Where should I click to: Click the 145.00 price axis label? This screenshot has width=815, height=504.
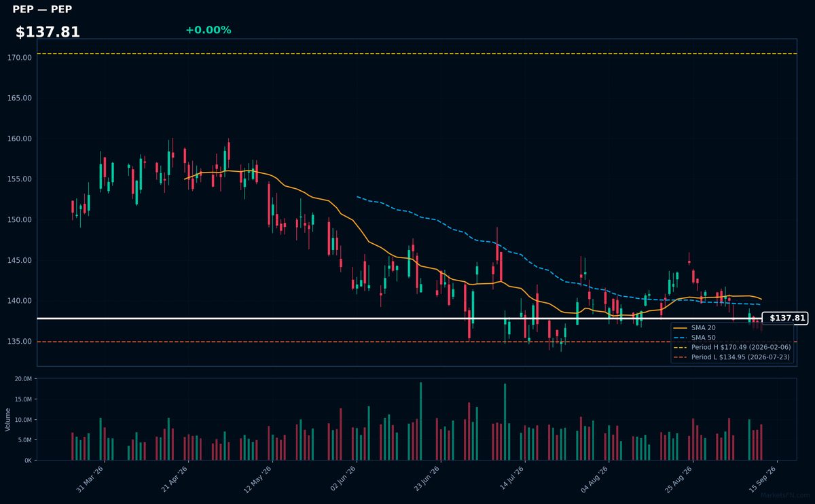coord(20,260)
